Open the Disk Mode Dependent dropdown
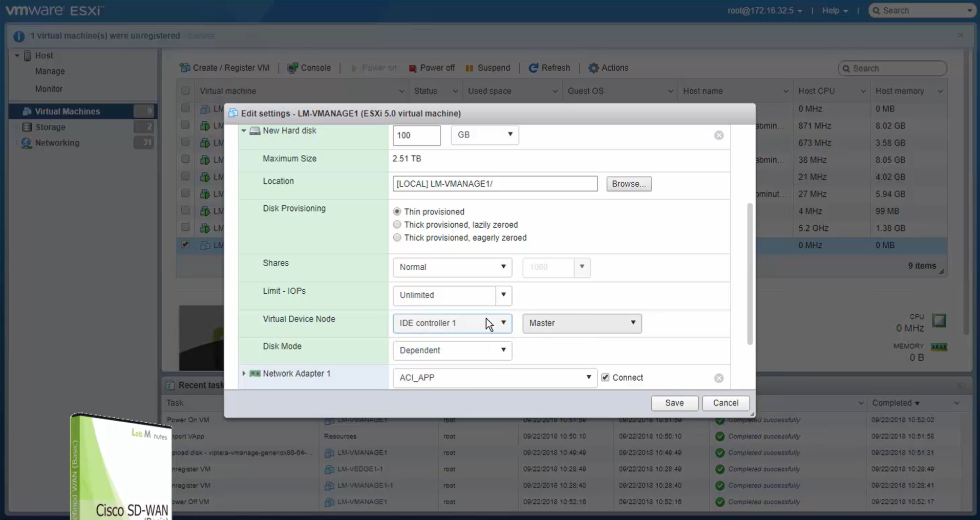Viewport: 980px width, 520px height. pyautogui.click(x=452, y=350)
